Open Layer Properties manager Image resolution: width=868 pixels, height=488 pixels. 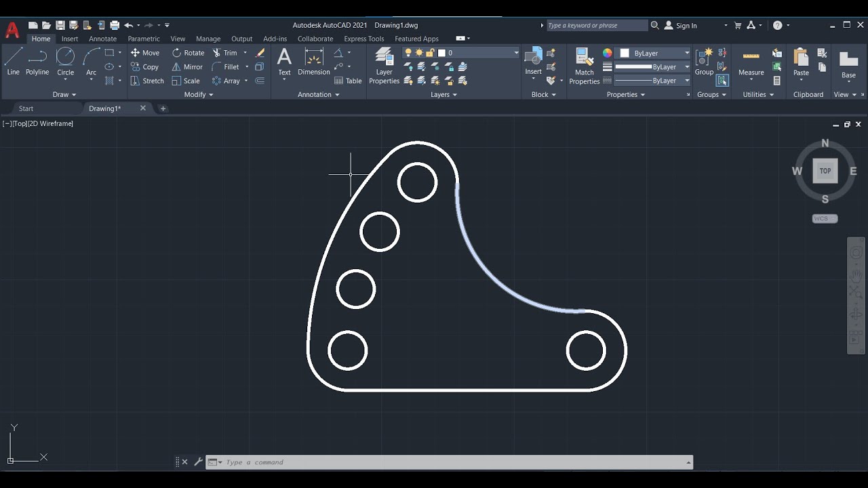[384, 66]
